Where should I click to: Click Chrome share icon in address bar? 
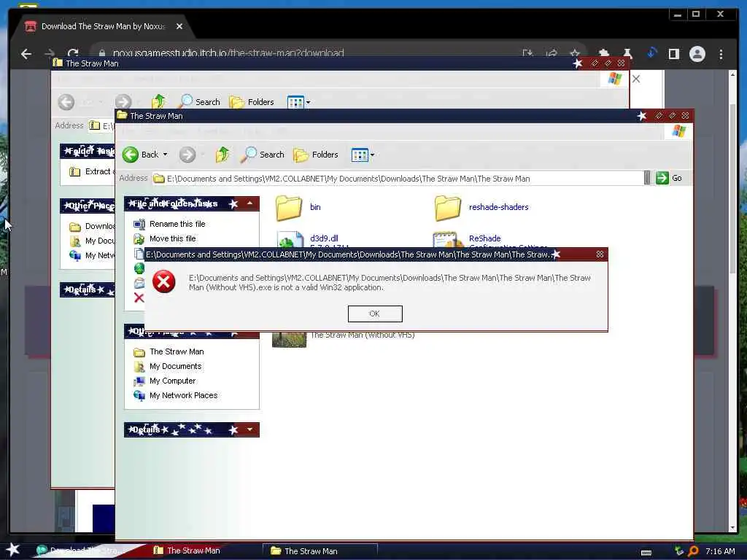551,53
